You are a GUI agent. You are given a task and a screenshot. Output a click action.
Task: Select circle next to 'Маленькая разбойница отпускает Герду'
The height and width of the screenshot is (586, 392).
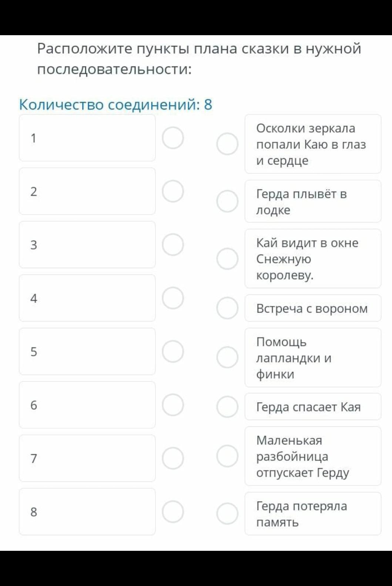[x=227, y=456]
